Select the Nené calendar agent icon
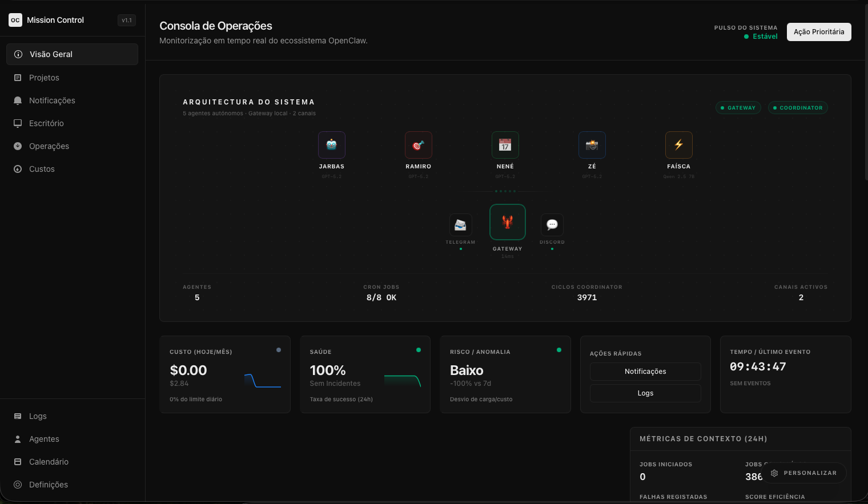868x504 pixels. [505, 145]
